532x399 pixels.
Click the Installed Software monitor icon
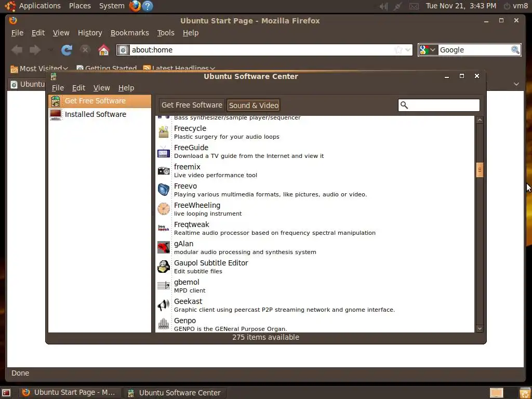55,114
